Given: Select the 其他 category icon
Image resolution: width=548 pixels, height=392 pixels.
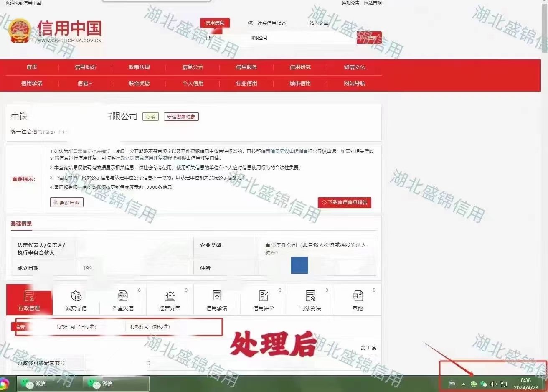Looking at the screenshot, I should click(x=358, y=296).
